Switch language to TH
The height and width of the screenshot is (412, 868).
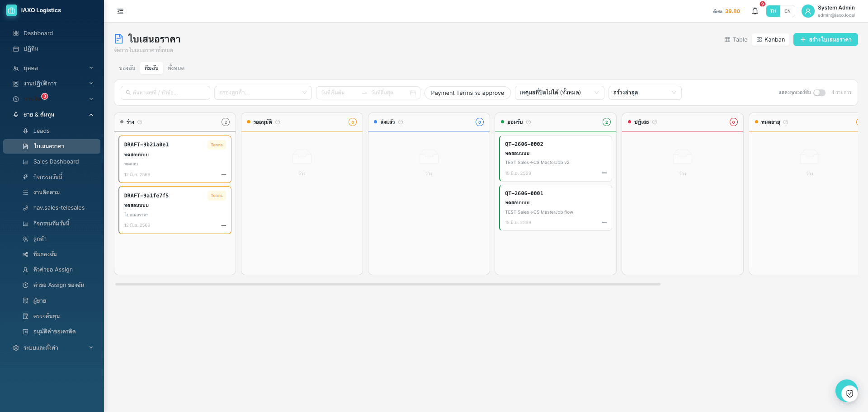pyautogui.click(x=774, y=11)
